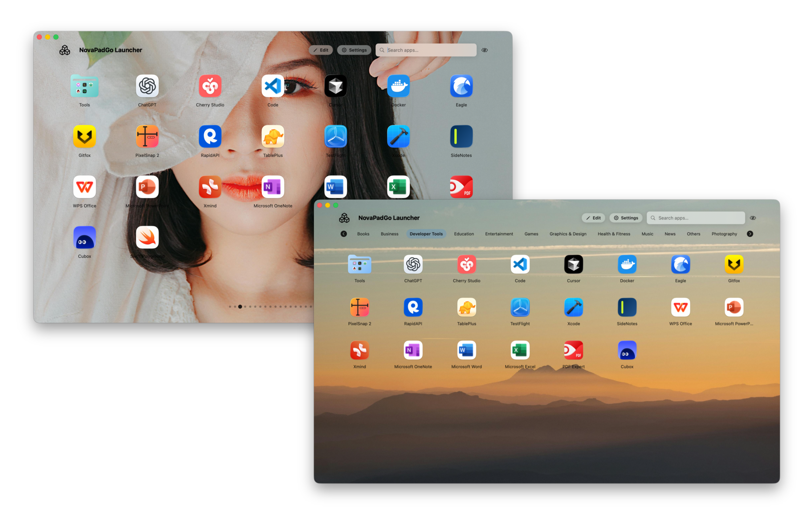The height and width of the screenshot is (507, 812).
Task: Open PDF Expert in the sunset window
Action: coord(573,350)
